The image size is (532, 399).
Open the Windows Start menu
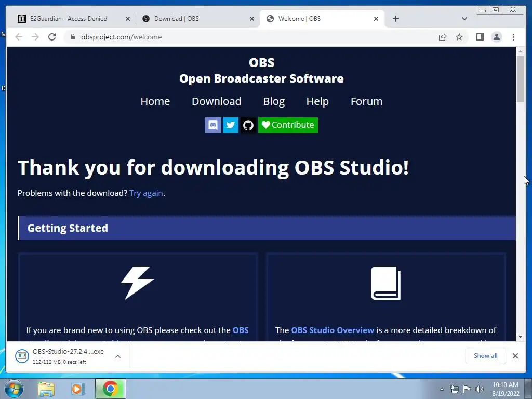click(14, 389)
